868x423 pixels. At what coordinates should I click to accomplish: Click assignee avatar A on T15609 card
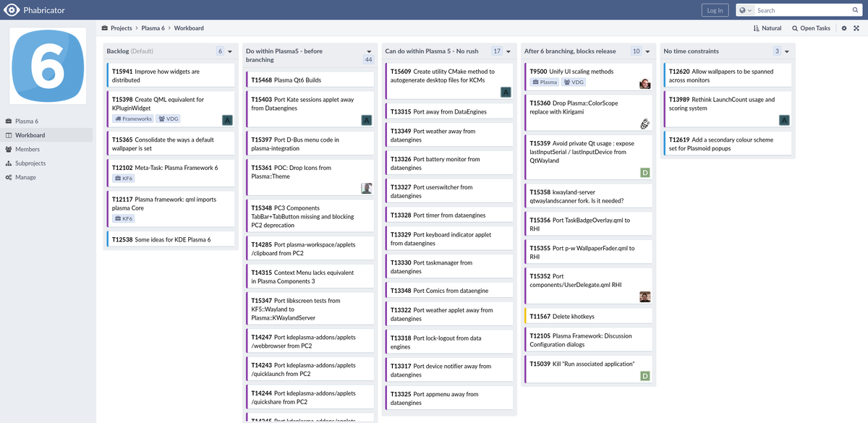pos(506,92)
